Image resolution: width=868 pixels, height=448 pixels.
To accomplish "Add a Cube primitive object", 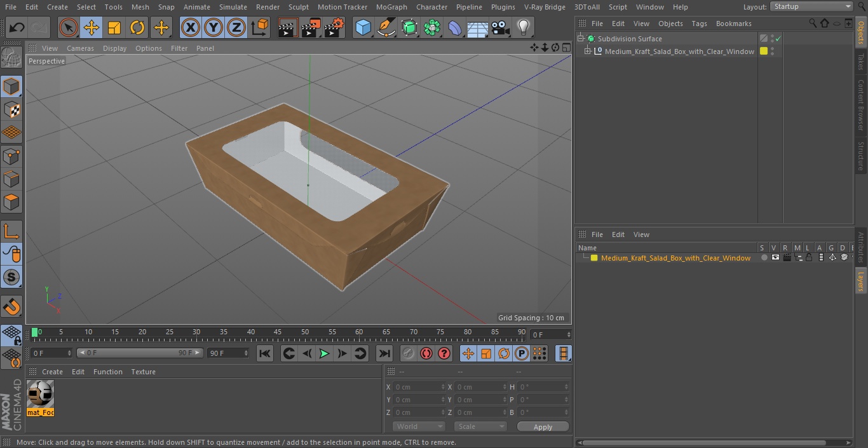I will pos(363,27).
